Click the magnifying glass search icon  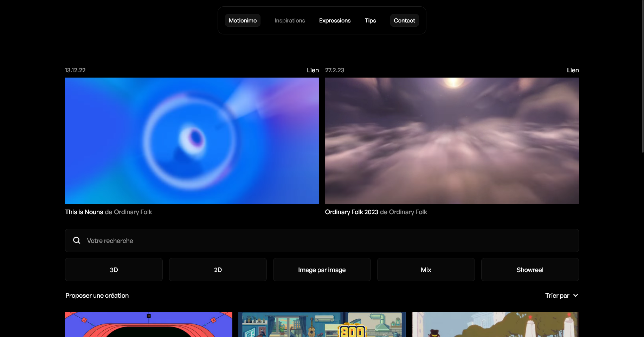click(x=77, y=240)
